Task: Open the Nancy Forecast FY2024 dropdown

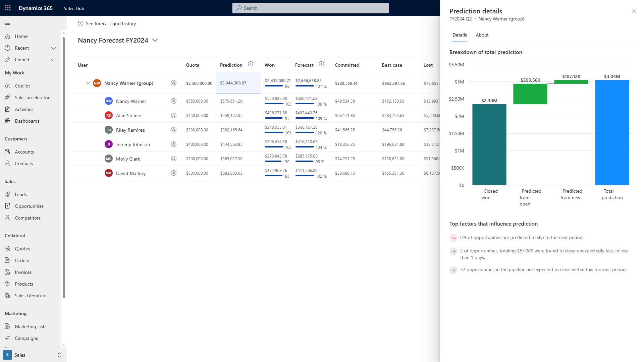Action: 155,40
